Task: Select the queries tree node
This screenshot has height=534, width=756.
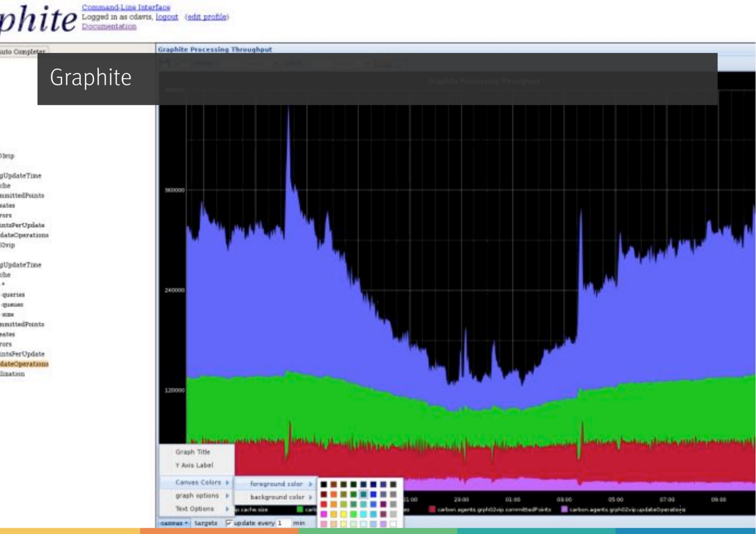Action: coord(13,295)
